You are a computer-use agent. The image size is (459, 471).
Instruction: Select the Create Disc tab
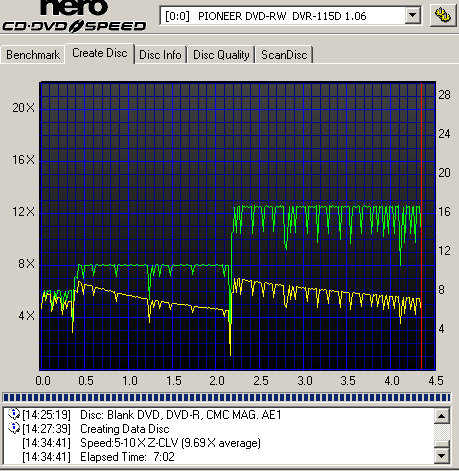pos(100,53)
